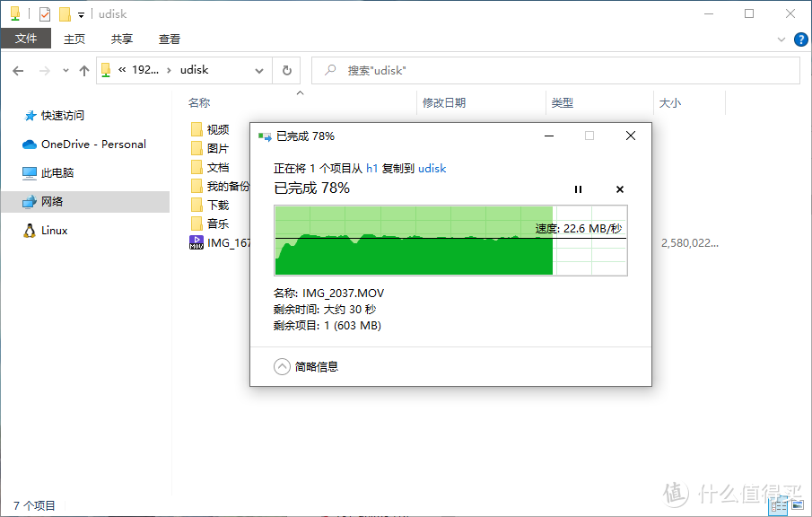Select 此电脑 in the sidebar
Screen dimensions: 812x517
tap(48, 173)
